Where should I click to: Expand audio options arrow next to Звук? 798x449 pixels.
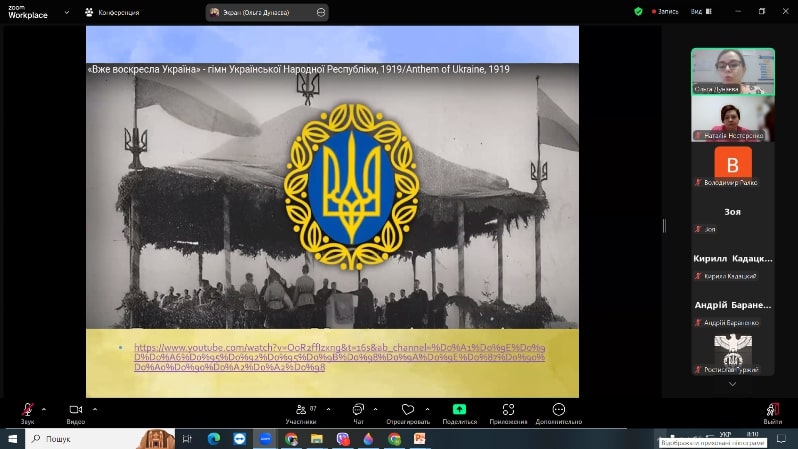(x=44, y=409)
